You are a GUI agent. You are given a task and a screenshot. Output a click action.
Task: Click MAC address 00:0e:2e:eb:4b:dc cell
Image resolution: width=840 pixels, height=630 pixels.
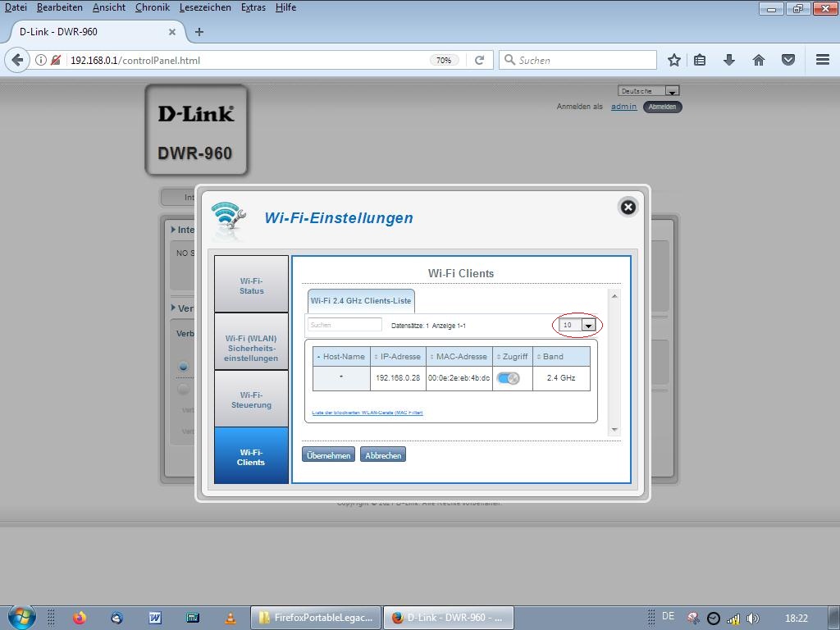[x=459, y=378]
